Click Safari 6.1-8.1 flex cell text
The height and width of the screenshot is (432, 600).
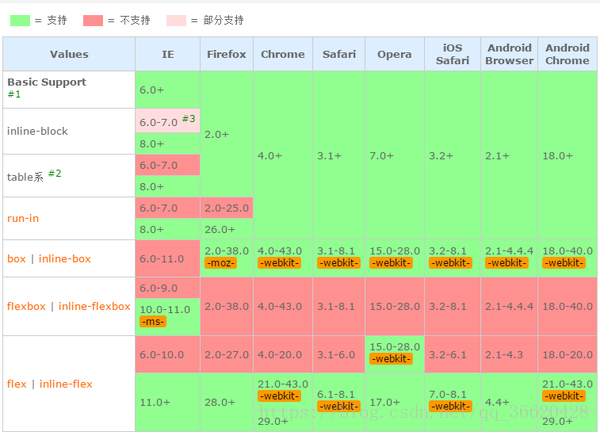pyautogui.click(x=336, y=395)
